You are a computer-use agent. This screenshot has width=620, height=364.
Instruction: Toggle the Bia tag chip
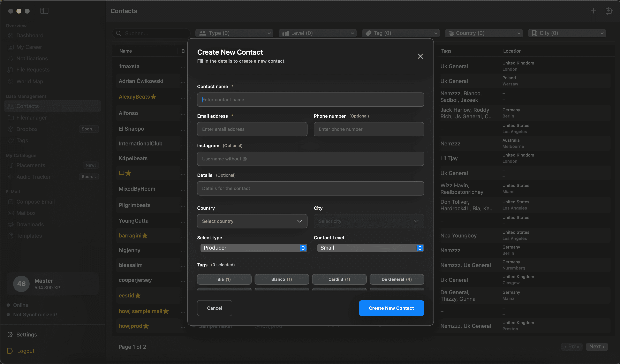coord(224,279)
